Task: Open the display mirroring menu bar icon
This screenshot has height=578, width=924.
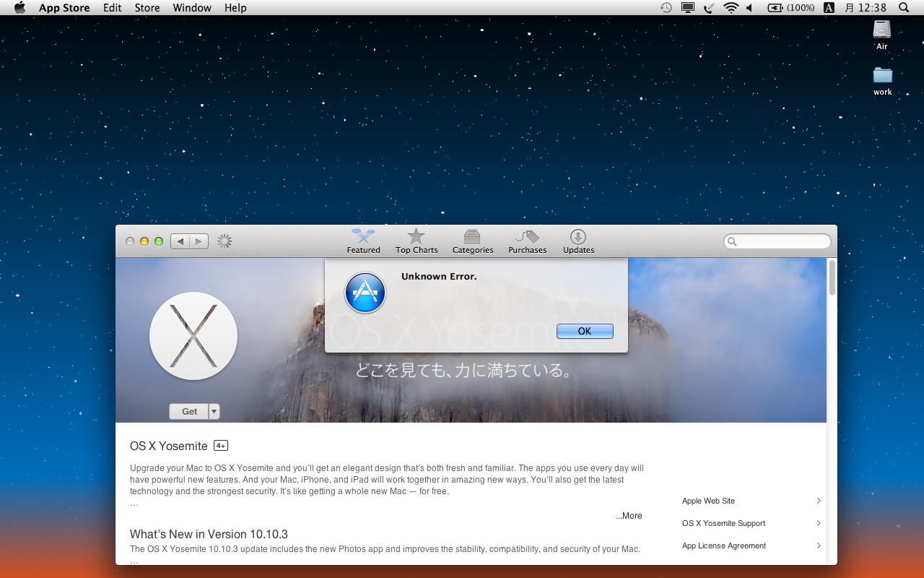Action: (x=688, y=7)
